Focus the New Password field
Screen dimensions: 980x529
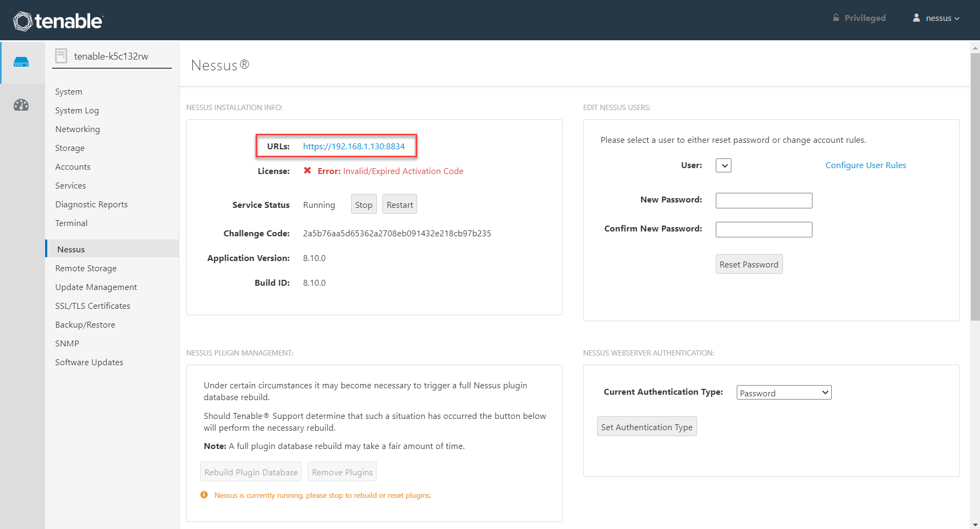(764, 200)
